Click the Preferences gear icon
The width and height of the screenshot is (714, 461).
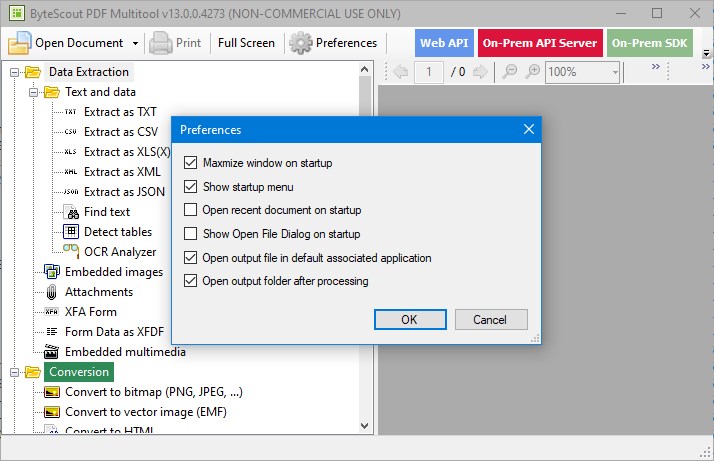click(301, 43)
